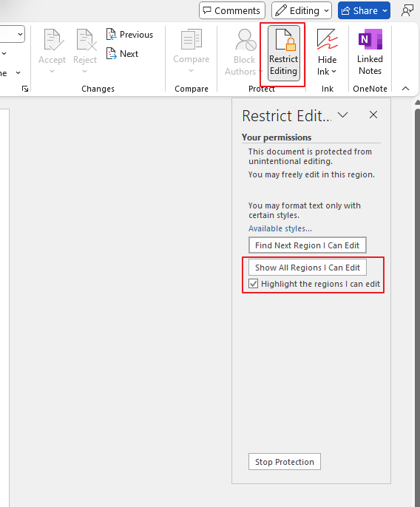This screenshot has width=420, height=507.
Task: Open the cut-off combo box dropdown
Action: coord(20,34)
